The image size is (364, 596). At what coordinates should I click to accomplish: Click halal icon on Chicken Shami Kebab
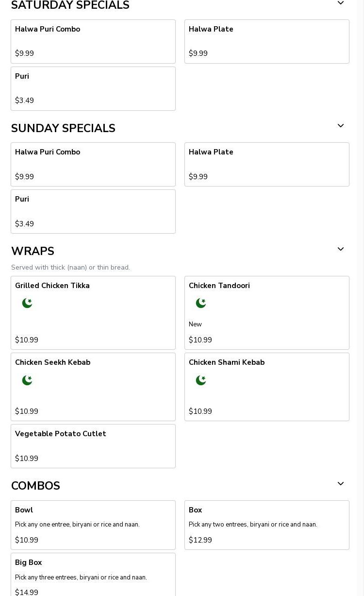point(201,380)
